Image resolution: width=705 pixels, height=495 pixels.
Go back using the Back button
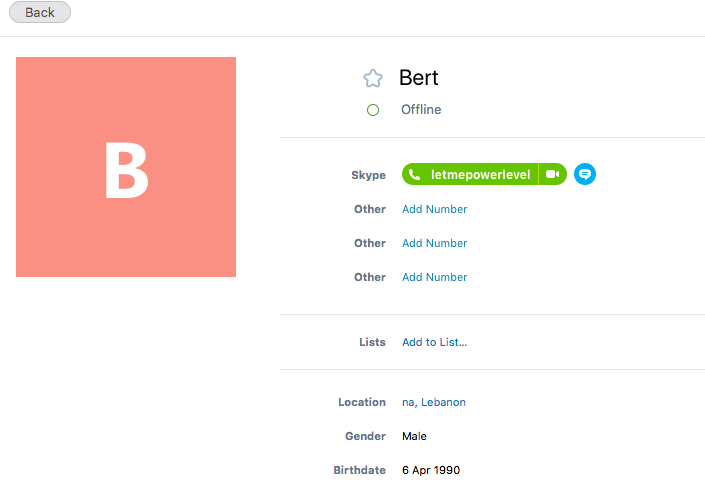pos(40,12)
